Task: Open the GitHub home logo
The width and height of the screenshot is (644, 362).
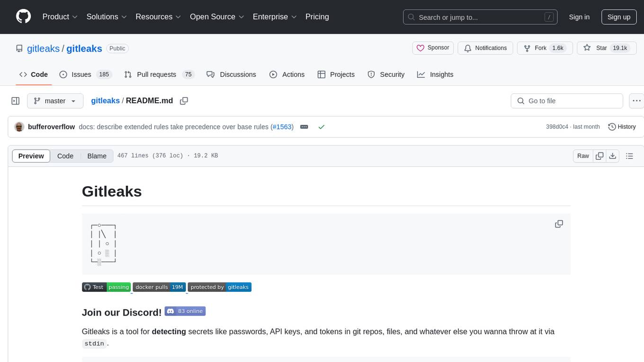Action: [23, 17]
